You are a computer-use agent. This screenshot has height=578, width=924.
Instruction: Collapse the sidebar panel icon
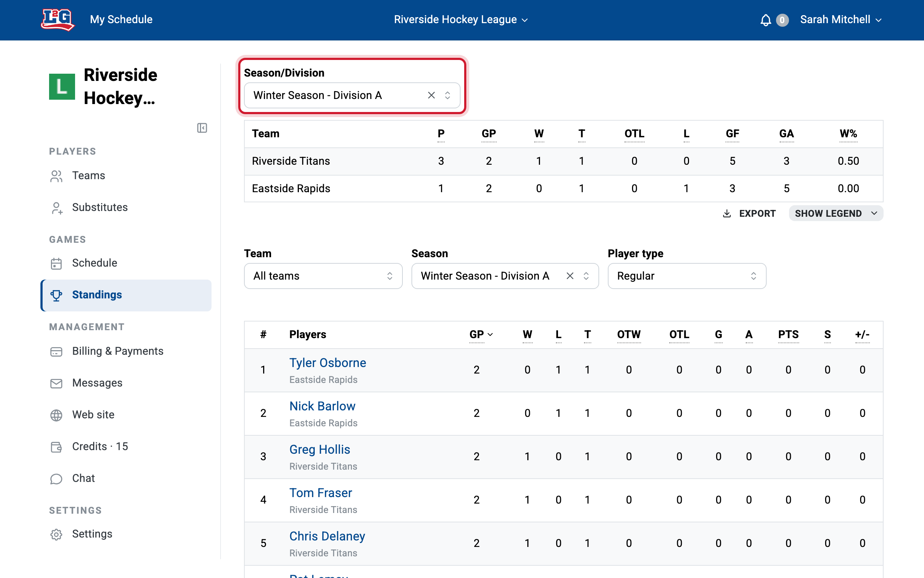[202, 128]
